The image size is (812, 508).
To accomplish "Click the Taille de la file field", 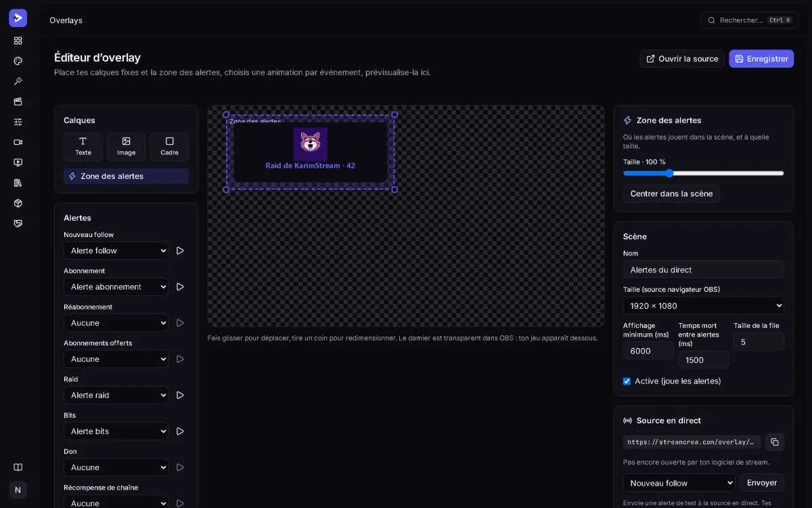I will click(x=759, y=342).
